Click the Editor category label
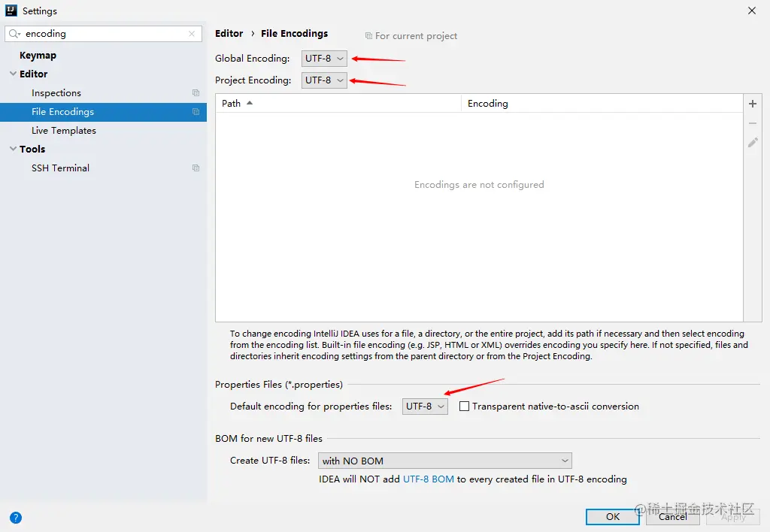Image resolution: width=770 pixels, height=532 pixels. pos(33,74)
